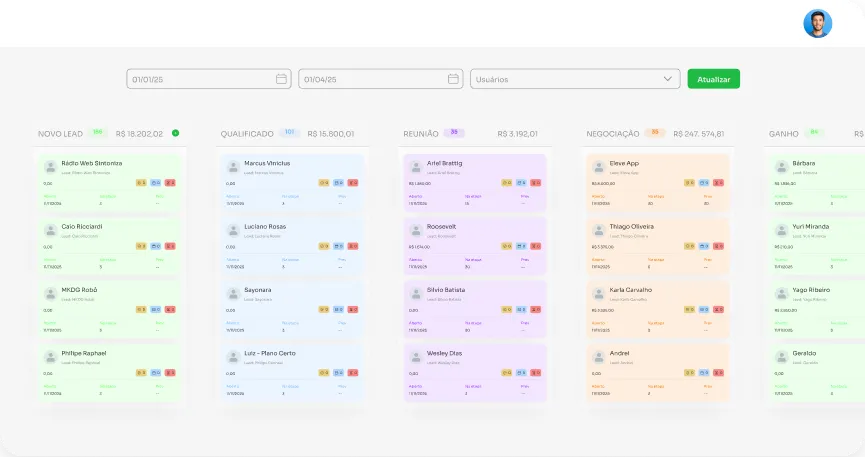Viewport: 865px width, 457px height.
Task: Open the user profile avatar
Action: [x=817, y=24]
